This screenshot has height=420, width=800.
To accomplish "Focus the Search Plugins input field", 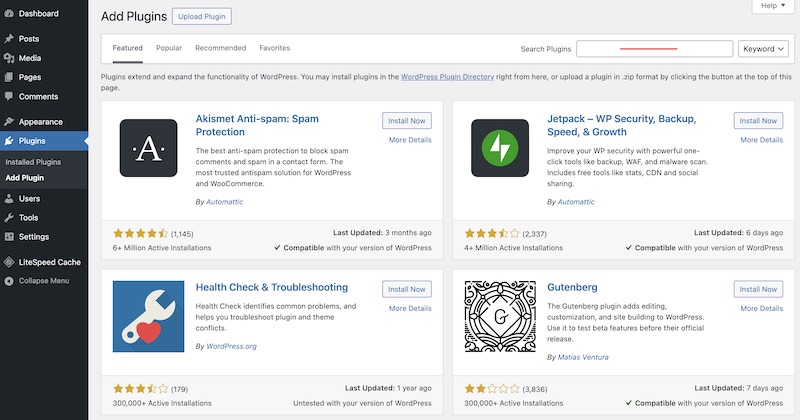I will pyautogui.click(x=655, y=49).
